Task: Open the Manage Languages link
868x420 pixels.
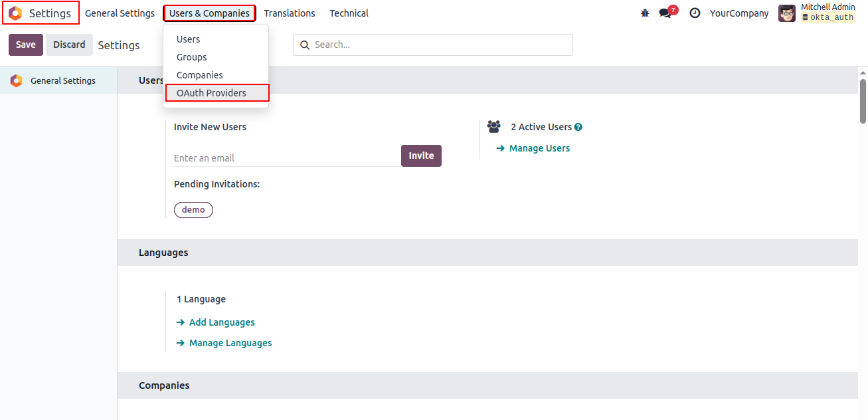Action: click(x=230, y=343)
